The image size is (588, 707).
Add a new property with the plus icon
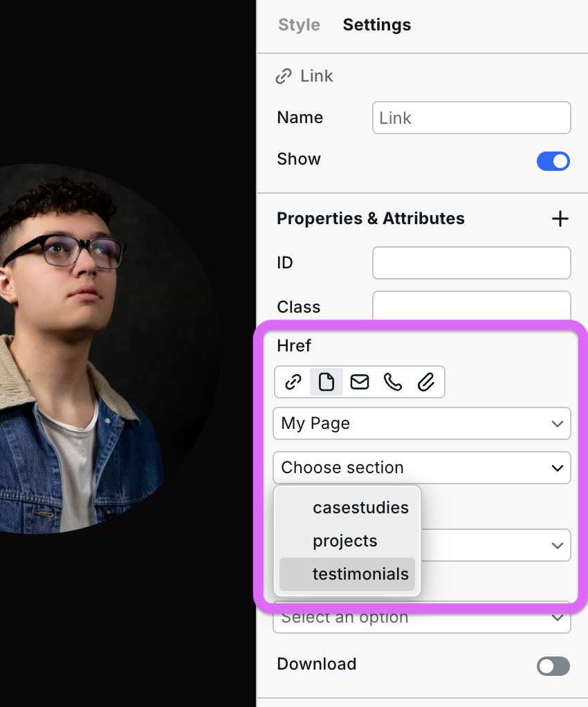[x=560, y=219]
